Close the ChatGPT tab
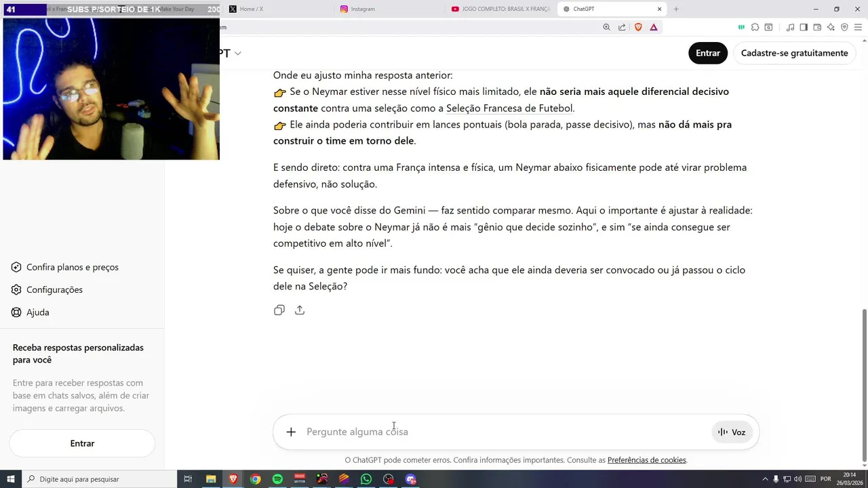Screen dimensions: 868x488 [x=659, y=9]
